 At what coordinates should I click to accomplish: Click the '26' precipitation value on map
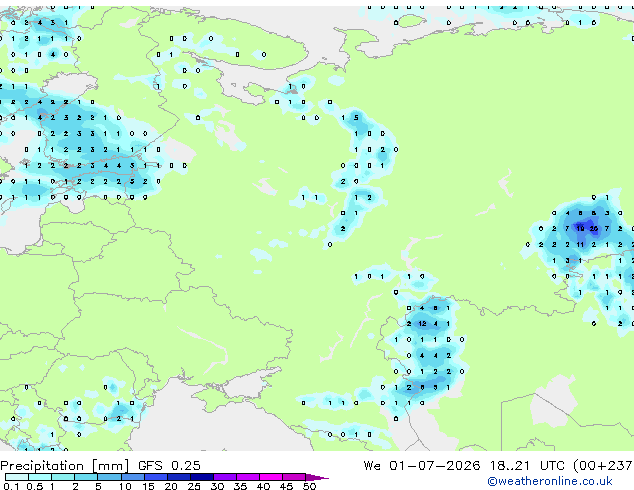593,229
